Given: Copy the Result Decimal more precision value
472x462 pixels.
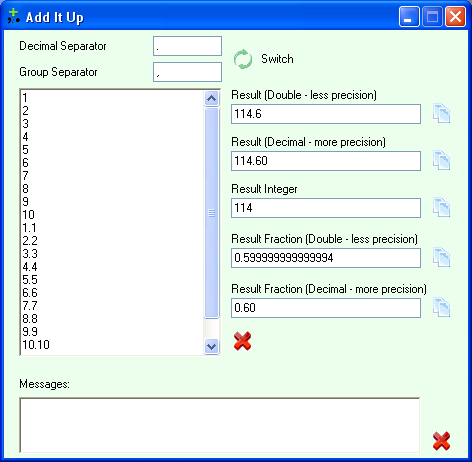Looking at the screenshot, I should (441, 160).
